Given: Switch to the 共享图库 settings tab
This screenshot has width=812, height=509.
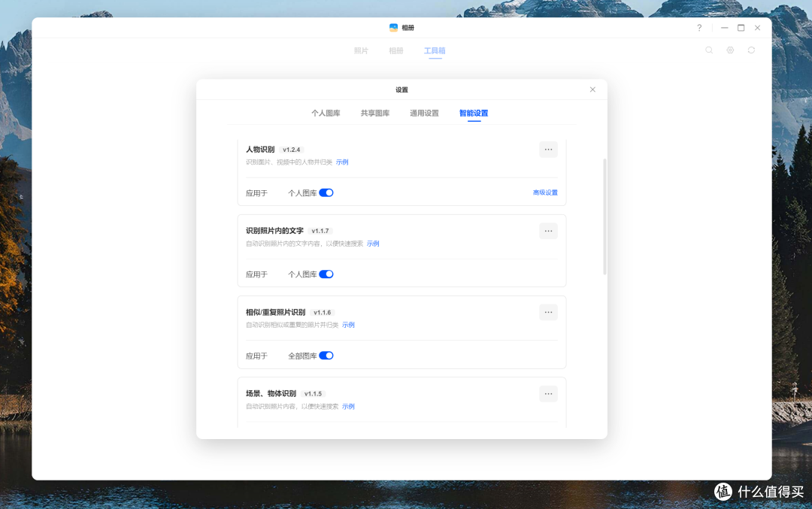Looking at the screenshot, I should click(x=375, y=114).
